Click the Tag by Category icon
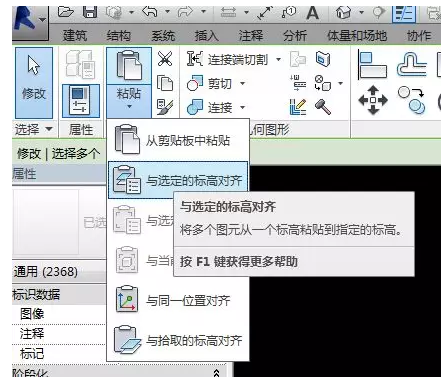 point(289,13)
